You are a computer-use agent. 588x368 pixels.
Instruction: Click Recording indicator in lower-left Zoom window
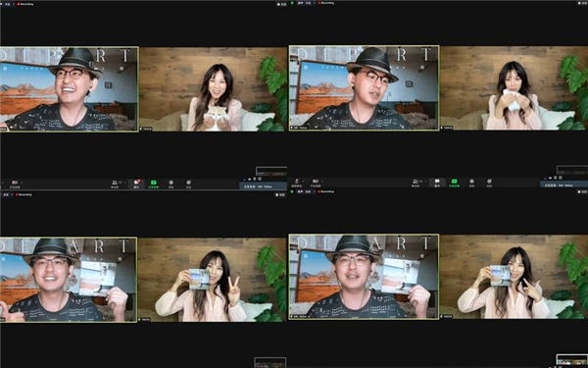coord(24,194)
